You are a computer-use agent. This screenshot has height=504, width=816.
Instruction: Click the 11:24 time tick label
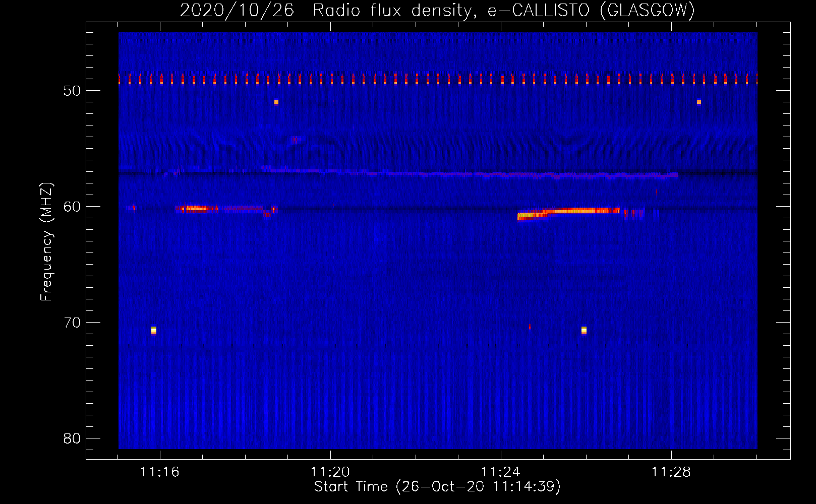click(x=501, y=472)
